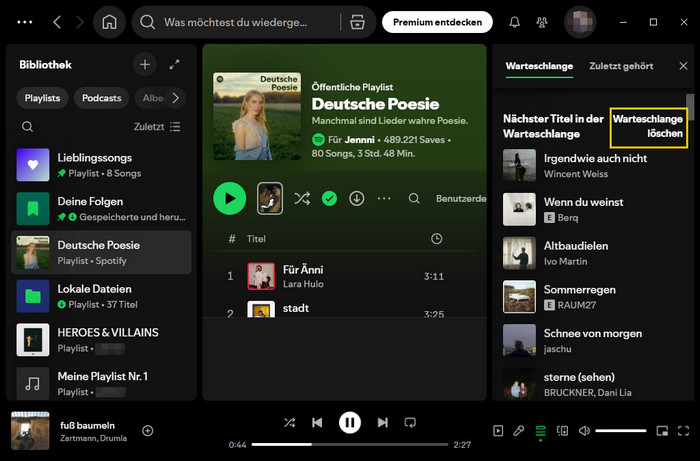Image resolution: width=700 pixels, height=461 pixels.
Task: Open the user profile avatar
Action: tap(580, 22)
